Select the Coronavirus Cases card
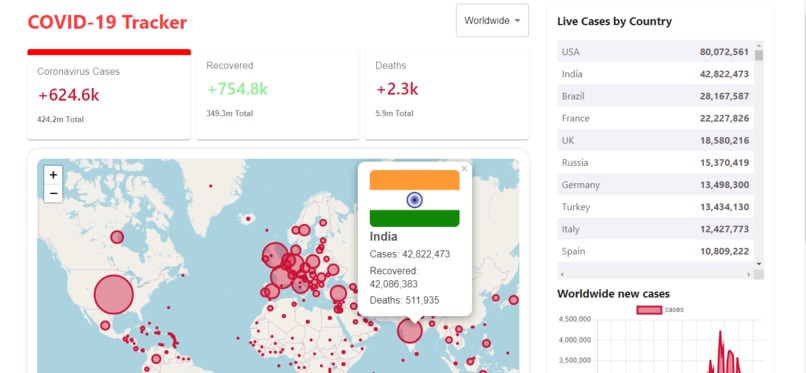Screen dimensions: 806x373 tap(109, 94)
